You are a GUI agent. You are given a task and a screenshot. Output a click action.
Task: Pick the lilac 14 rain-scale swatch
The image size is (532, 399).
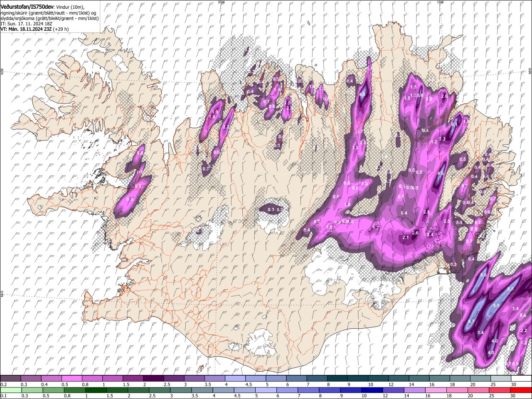coord(414,390)
